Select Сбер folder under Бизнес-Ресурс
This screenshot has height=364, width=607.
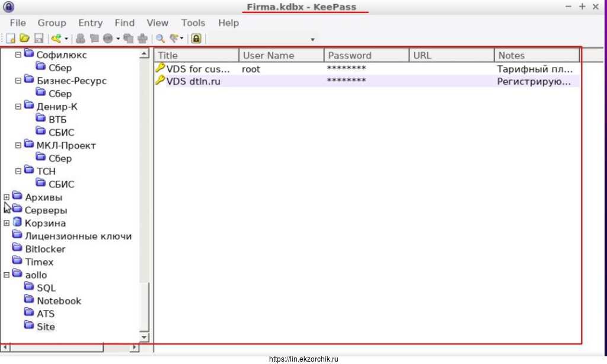pos(60,94)
